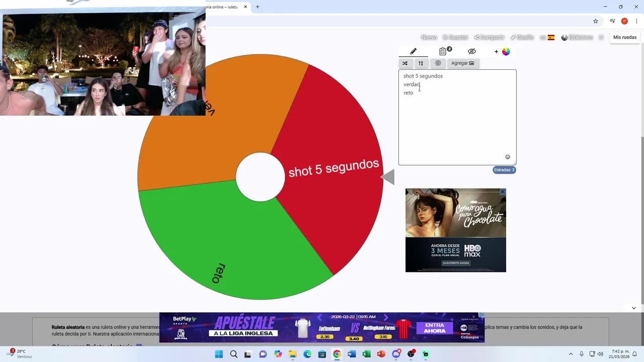This screenshot has height=362, width=644.
Task: Open Chrome media control icon
Action: pyautogui.click(x=612, y=21)
